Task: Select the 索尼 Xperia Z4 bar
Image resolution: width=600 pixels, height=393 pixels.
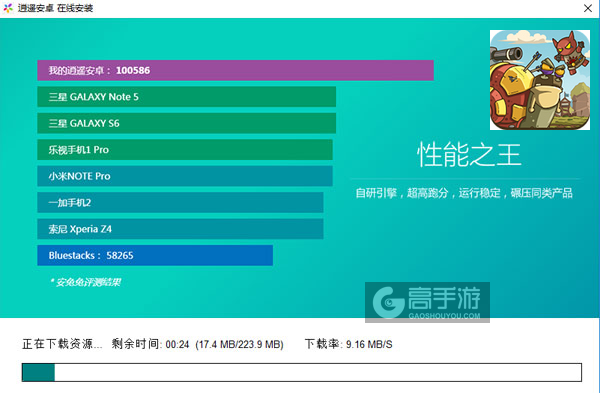Action: click(x=180, y=229)
